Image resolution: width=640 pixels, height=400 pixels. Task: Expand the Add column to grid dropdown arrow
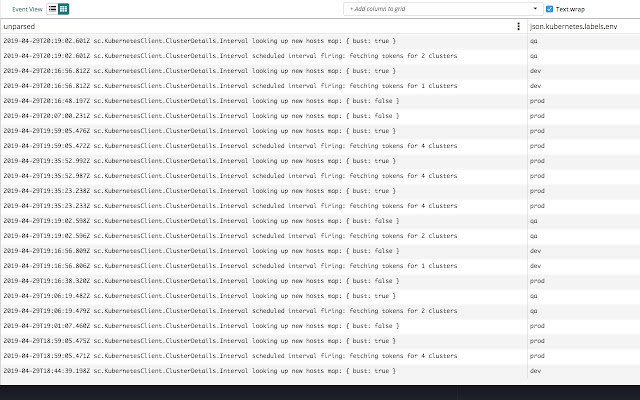(535, 9)
